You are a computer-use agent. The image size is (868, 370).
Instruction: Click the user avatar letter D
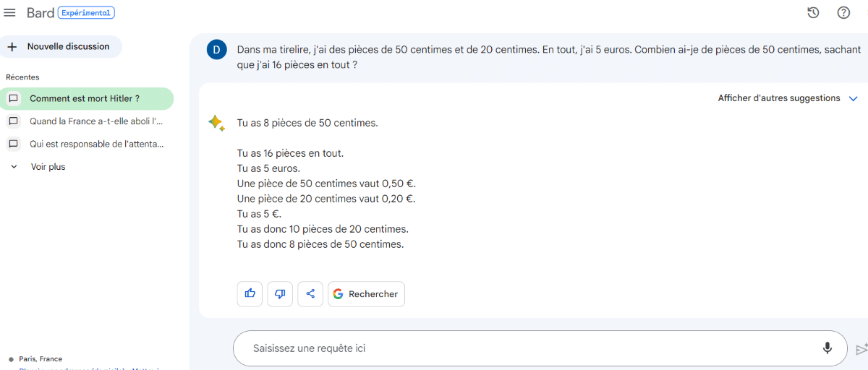click(x=216, y=50)
